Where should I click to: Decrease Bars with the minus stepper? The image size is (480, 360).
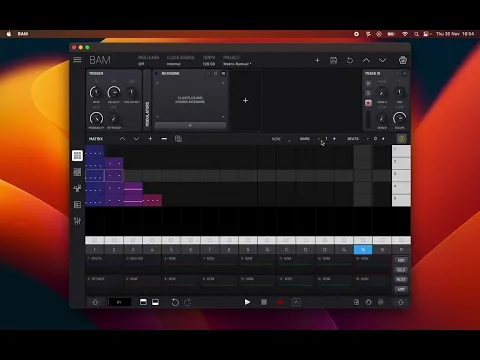319,139
